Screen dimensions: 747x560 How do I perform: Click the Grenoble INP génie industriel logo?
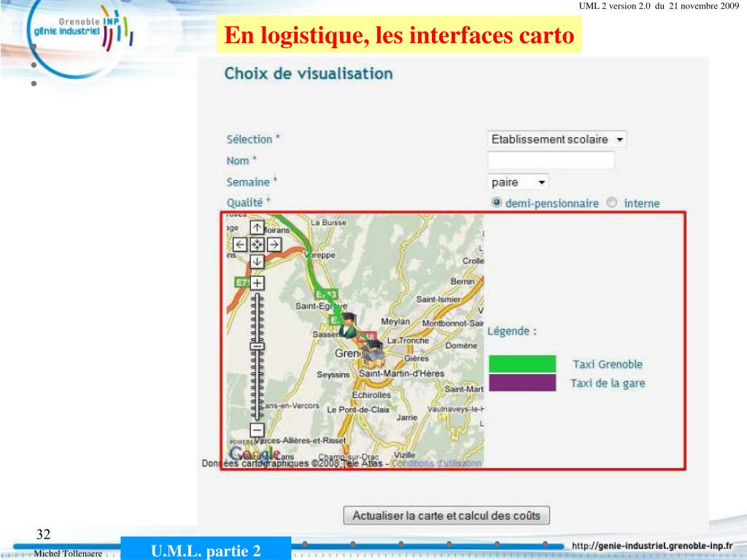tap(81, 31)
